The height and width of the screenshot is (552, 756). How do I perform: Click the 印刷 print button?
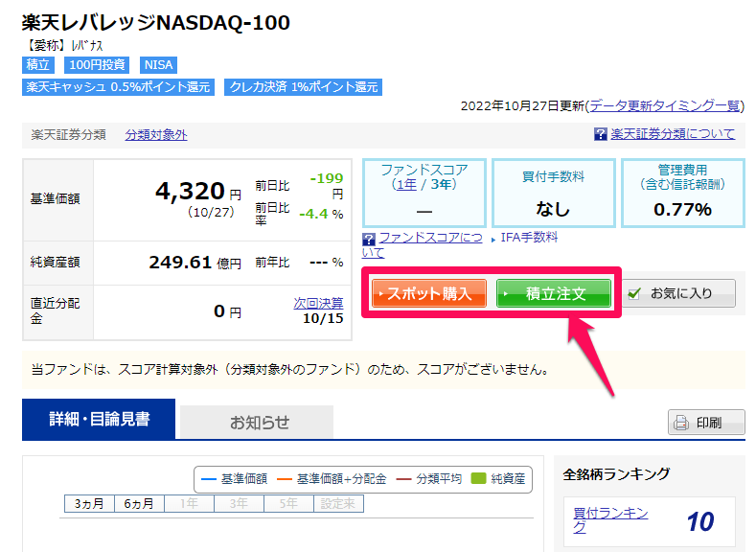tap(706, 423)
